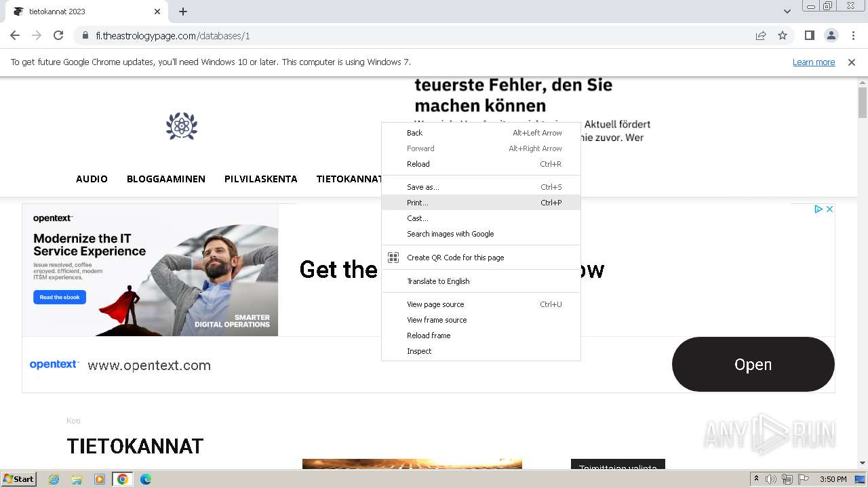The height and width of the screenshot is (488, 868).
Task: Bookmark this tab with star icon
Action: tap(783, 35)
